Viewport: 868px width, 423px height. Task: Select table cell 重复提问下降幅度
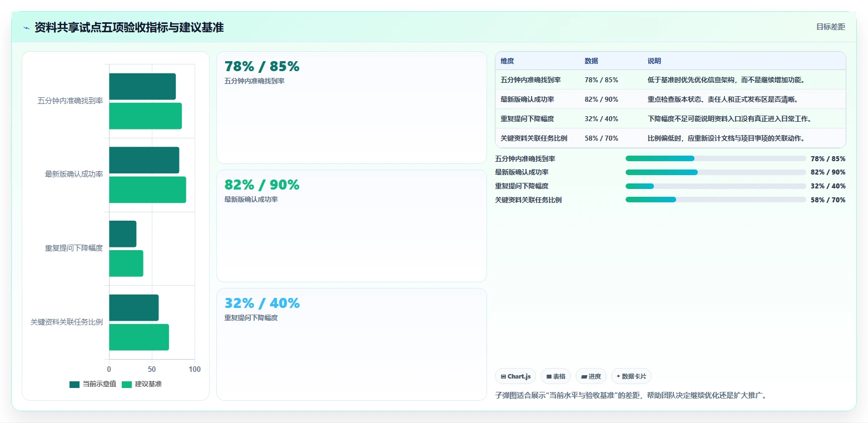point(527,119)
